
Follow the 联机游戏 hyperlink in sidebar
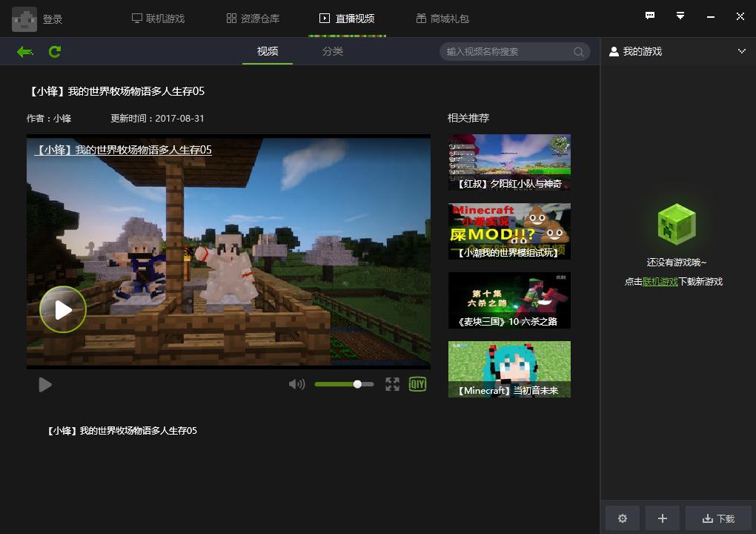point(660,282)
